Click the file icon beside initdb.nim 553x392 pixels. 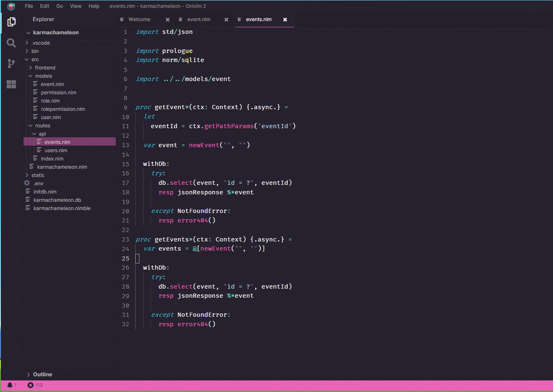click(28, 191)
